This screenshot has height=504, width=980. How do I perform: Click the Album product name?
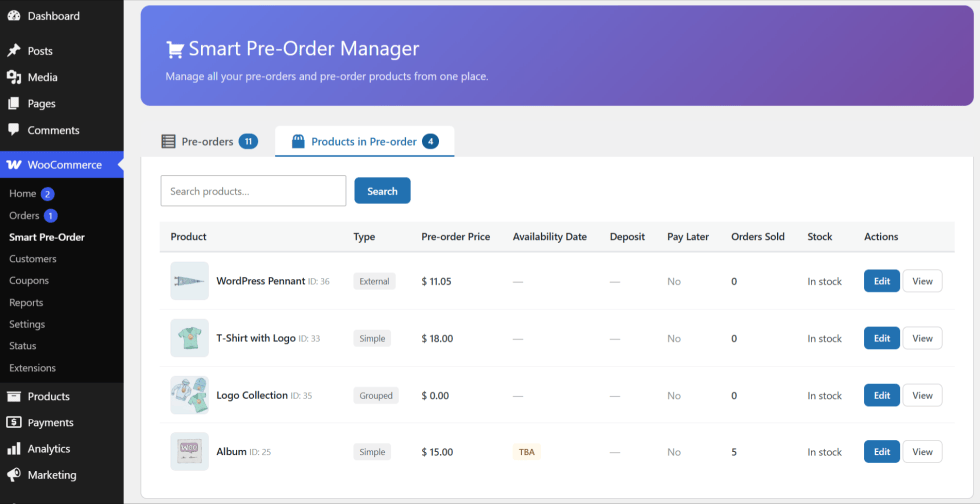(231, 451)
